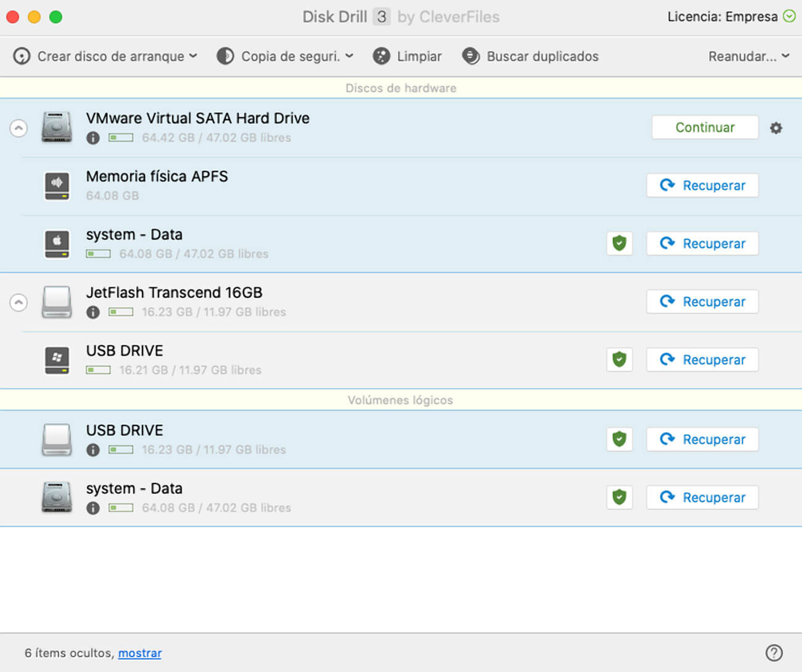Select the VMware Virtual SATA Hard Drive title
Viewport: 802px width, 672px height.
197,118
